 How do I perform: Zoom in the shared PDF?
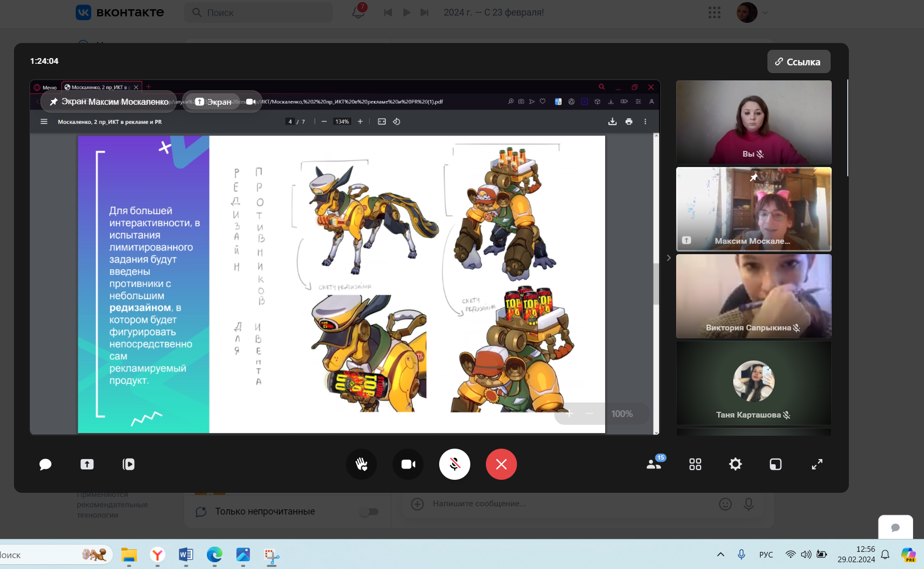[360, 121]
